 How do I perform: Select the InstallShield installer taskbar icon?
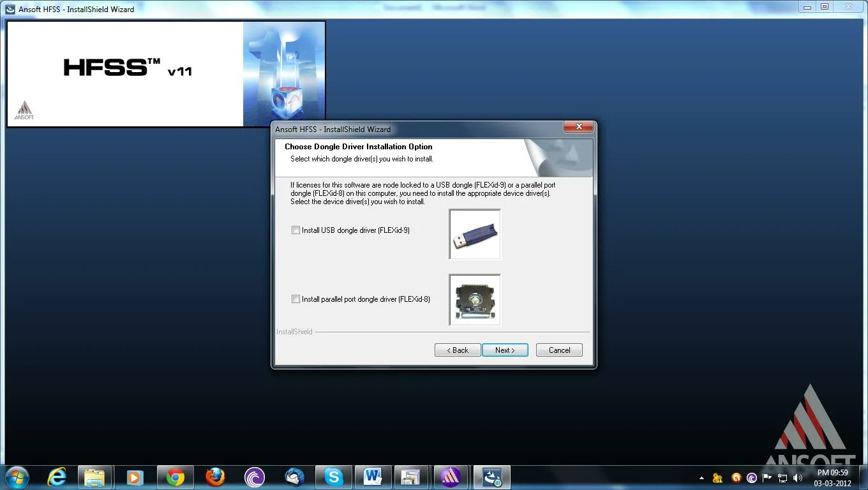[x=491, y=477]
